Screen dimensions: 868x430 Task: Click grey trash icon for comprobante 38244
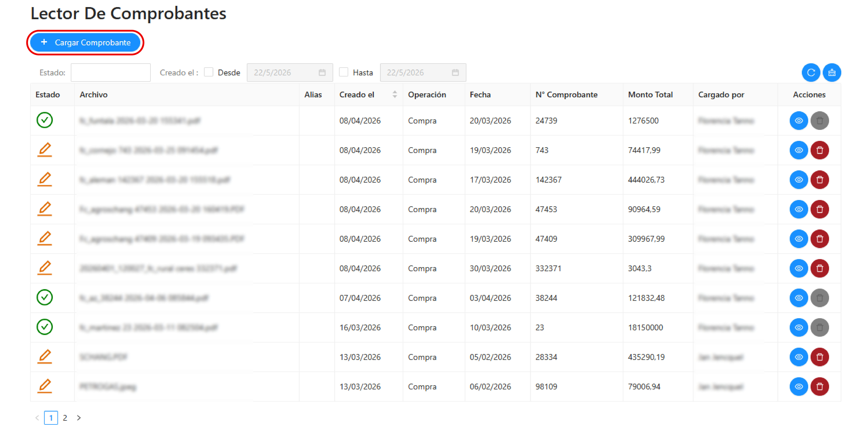click(x=819, y=298)
